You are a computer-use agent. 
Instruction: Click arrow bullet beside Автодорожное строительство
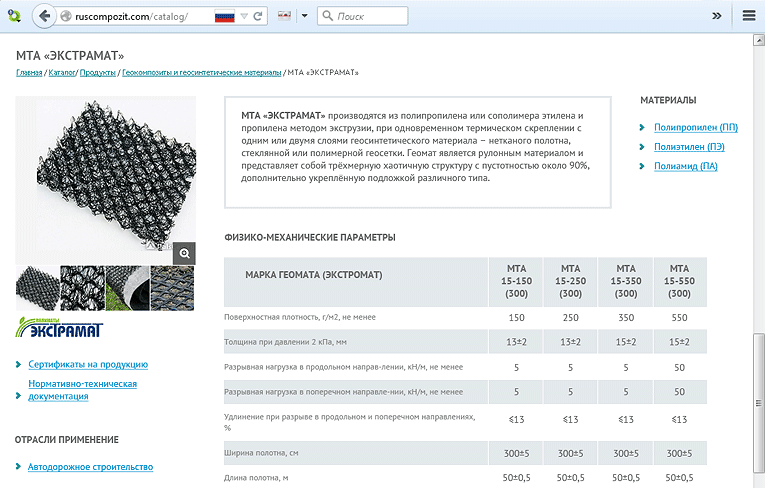click(x=18, y=467)
